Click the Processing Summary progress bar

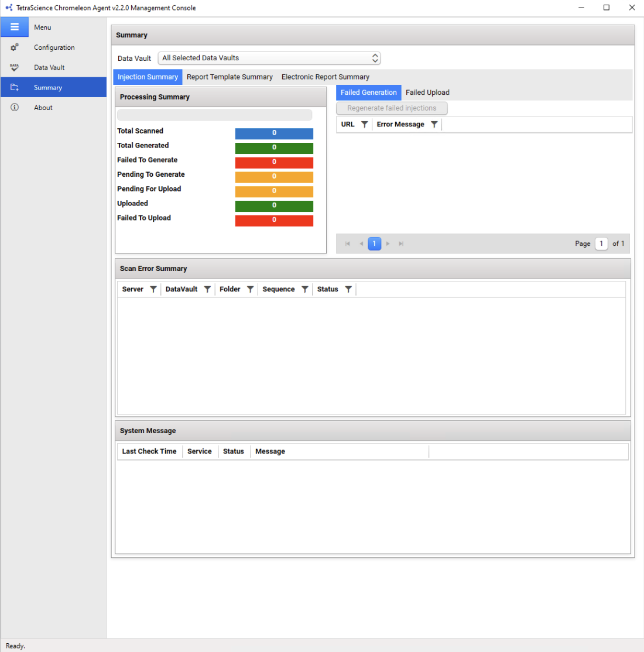[215, 115]
